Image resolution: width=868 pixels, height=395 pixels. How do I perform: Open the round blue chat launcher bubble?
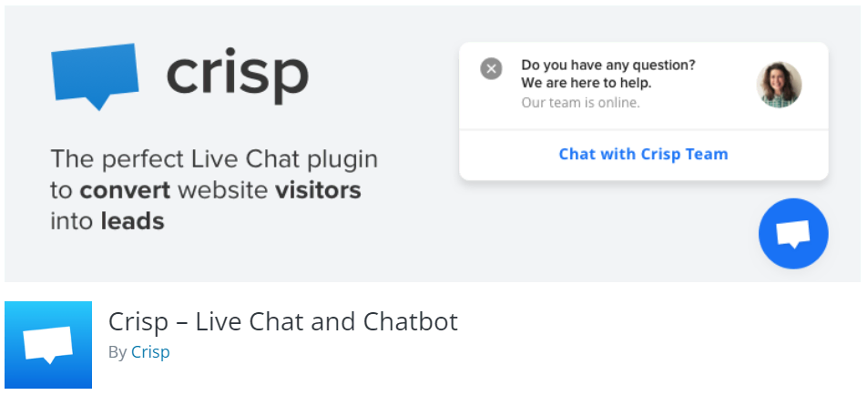(793, 234)
